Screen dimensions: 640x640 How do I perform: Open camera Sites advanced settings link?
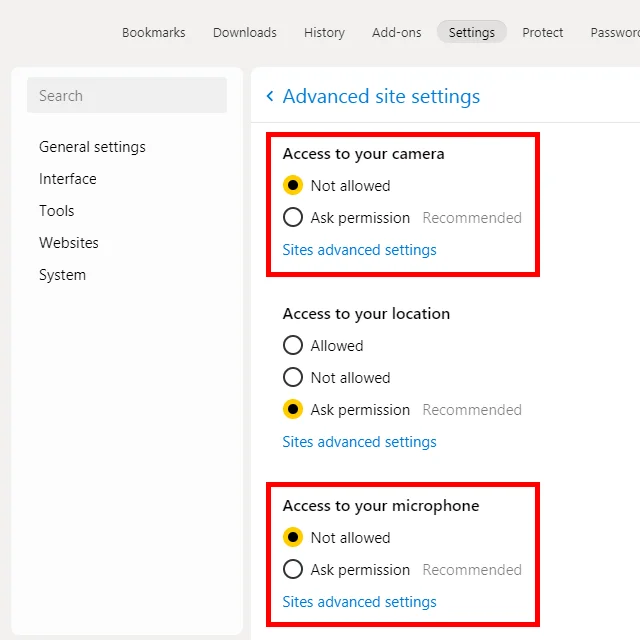359,250
